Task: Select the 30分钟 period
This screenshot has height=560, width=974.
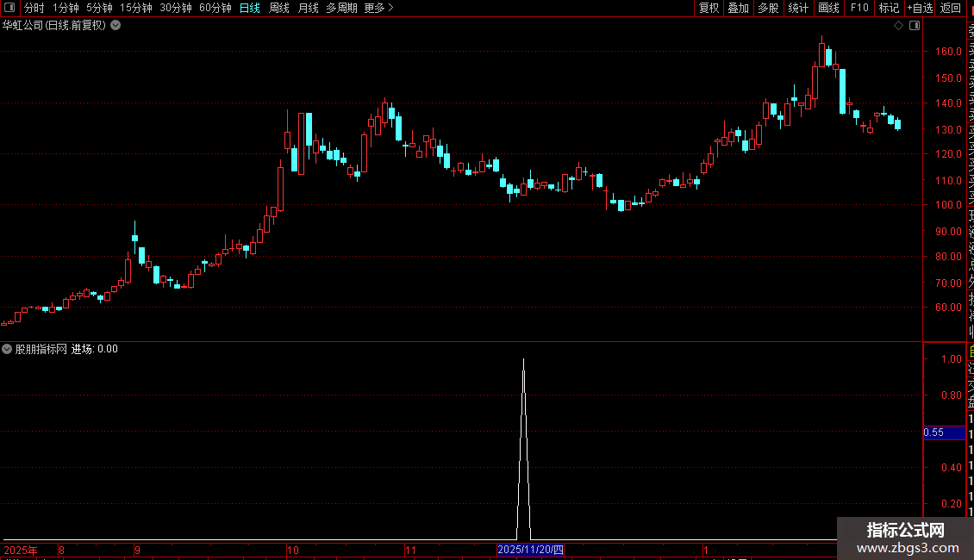Action: coord(176,8)
